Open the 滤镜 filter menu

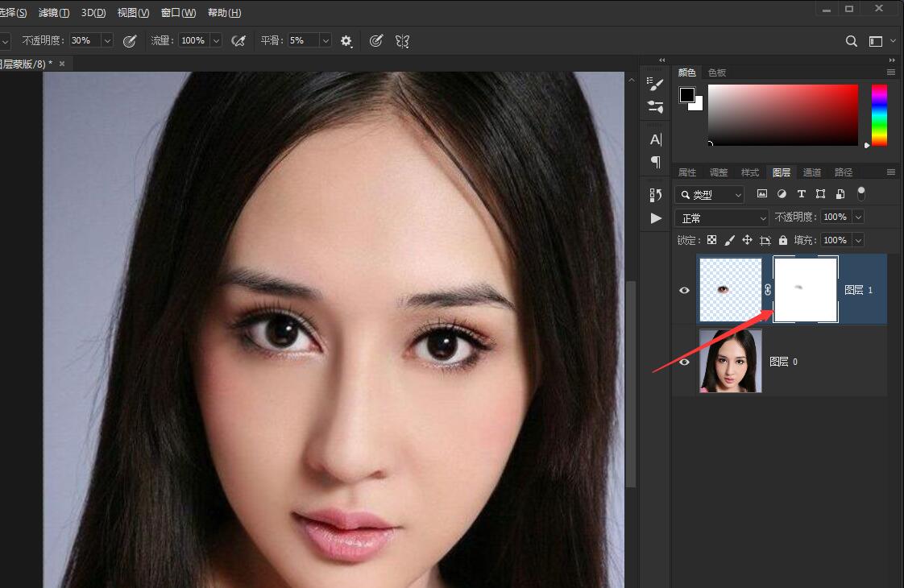coord(53,12)
